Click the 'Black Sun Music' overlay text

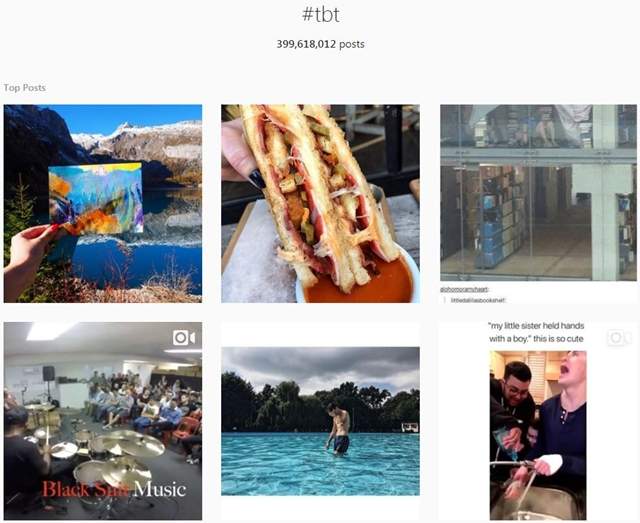pyautogui.click(x=114, y=489)
